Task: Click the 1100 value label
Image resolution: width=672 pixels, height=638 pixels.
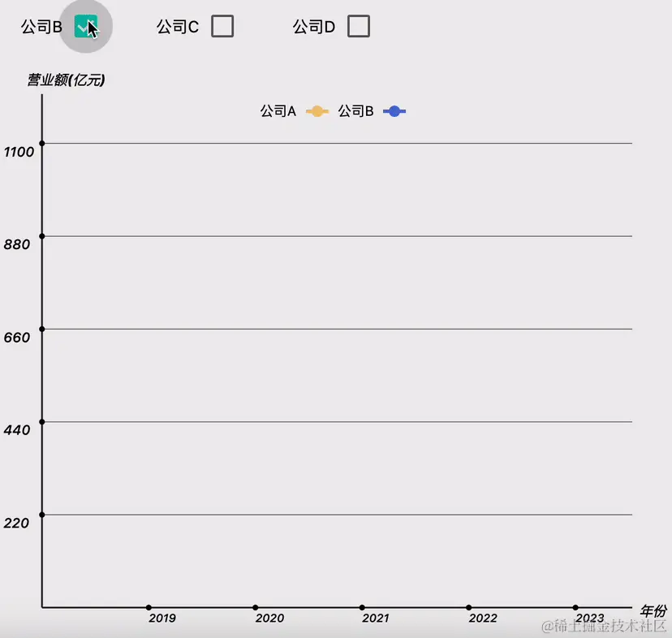Action: click(19, 151)
